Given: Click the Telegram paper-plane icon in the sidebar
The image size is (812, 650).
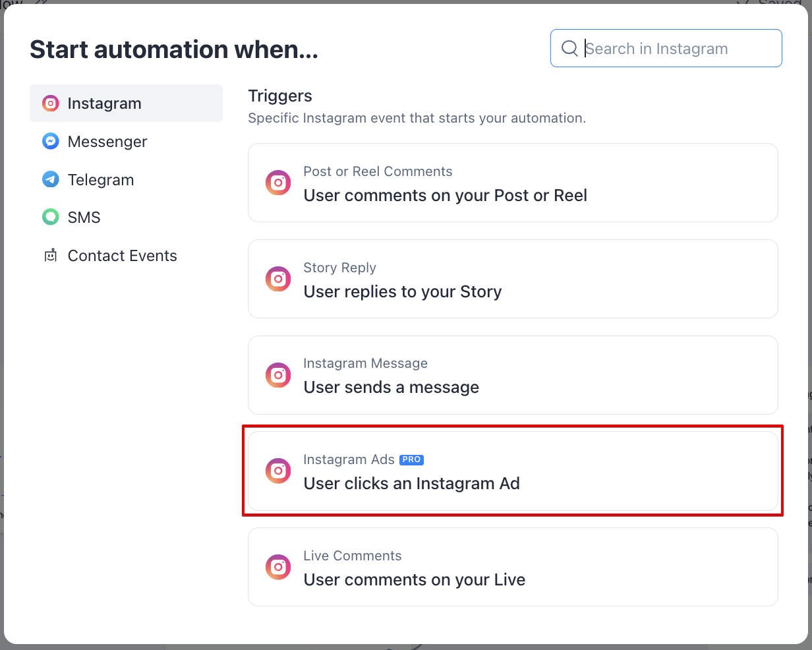Looking at the screenshot, I should [51, 179].
